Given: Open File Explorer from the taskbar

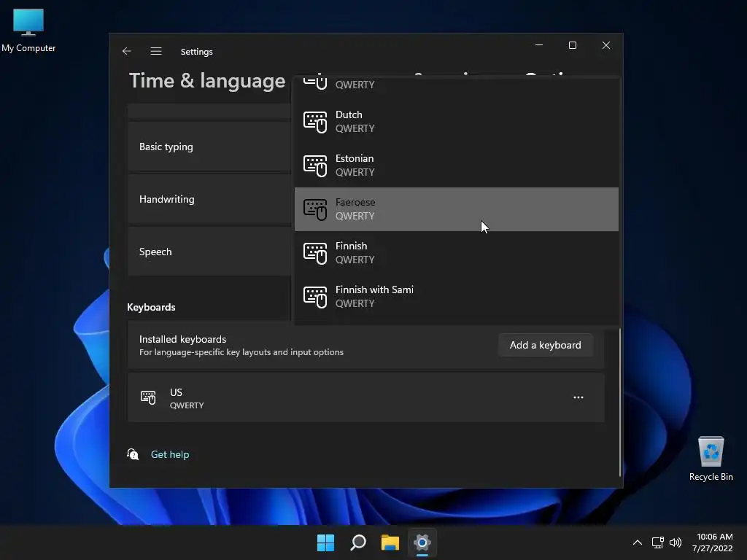Looking at the screenshot, I should point(390,542).
